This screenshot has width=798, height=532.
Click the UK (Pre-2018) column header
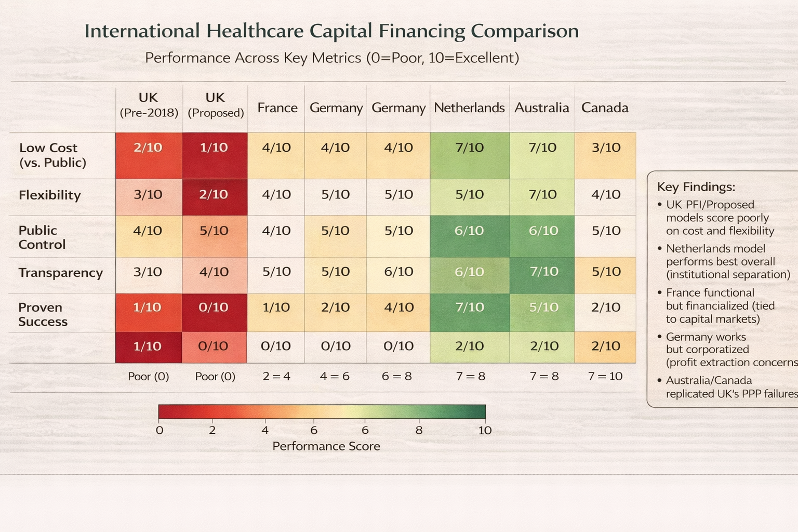tap(149, 105)
